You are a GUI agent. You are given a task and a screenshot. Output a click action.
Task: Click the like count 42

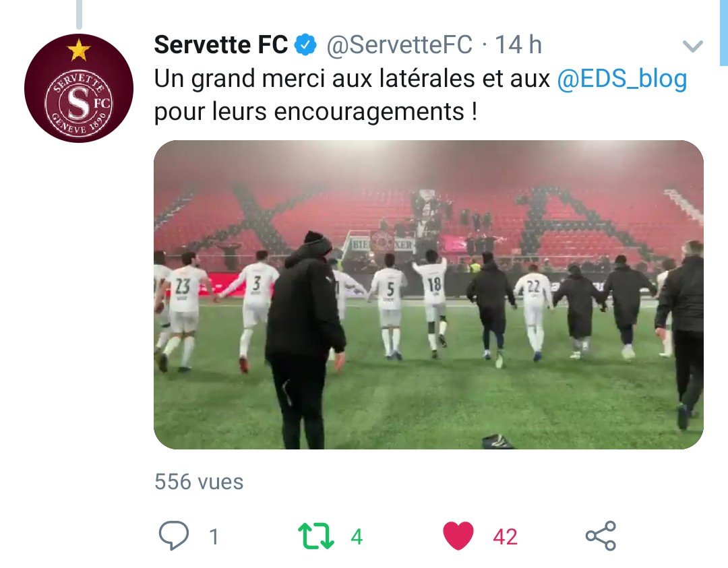point(505,537)
